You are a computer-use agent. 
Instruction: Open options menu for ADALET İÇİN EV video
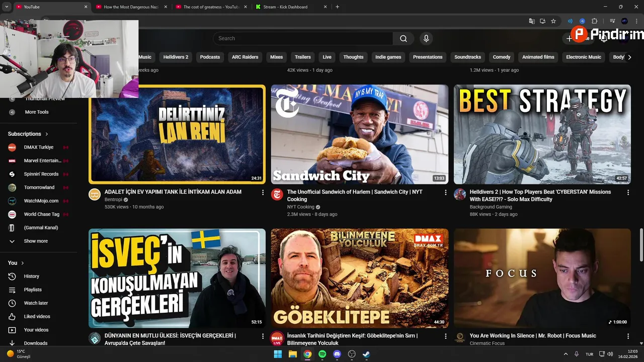(263, 192)
